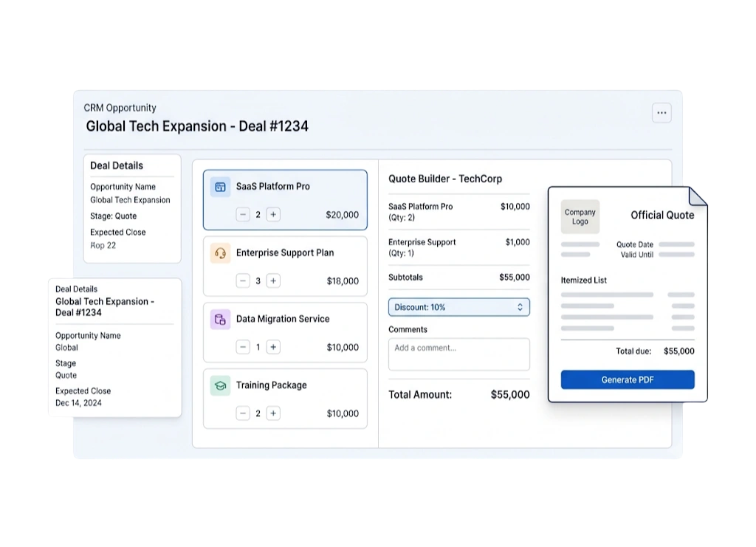Click the CRM Opportunity label
This screenshot has height=547, width=756.
coord(120,108)
